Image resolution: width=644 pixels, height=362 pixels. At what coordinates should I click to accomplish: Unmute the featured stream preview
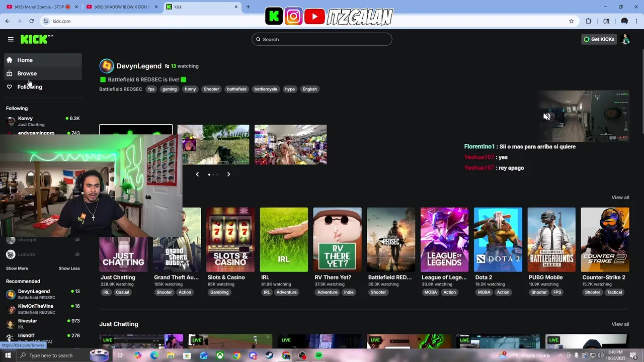[x=547, y=116]
